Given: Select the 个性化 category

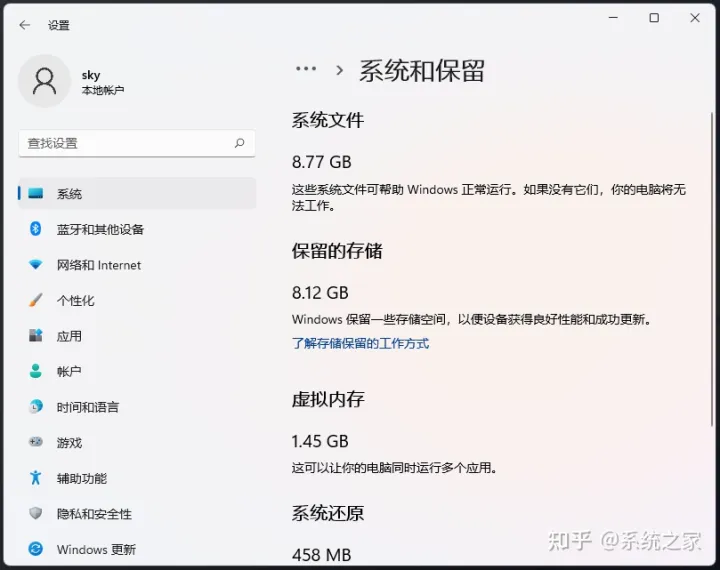Looking at the screenshot, I should [x=137, y=300].
